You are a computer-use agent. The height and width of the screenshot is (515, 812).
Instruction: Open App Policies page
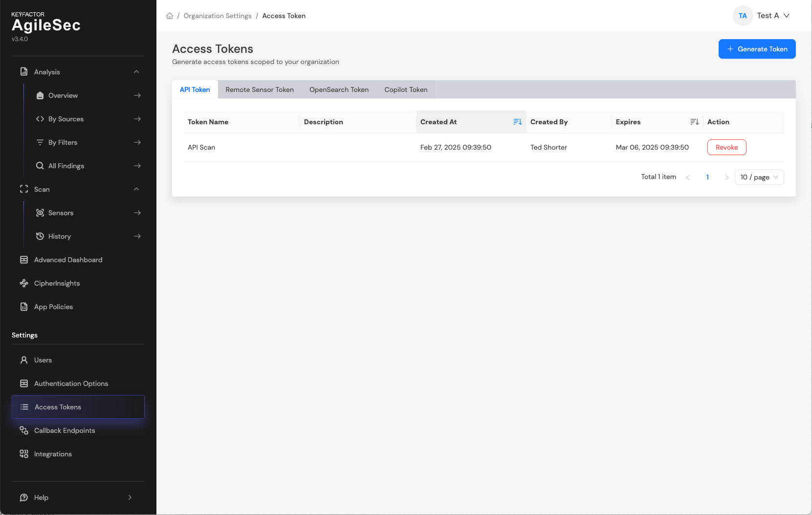[x=53, y=307]
